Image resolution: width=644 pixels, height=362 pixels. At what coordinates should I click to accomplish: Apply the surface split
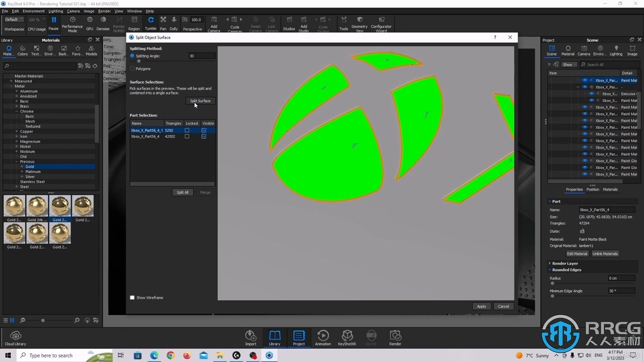pos(481,306)
